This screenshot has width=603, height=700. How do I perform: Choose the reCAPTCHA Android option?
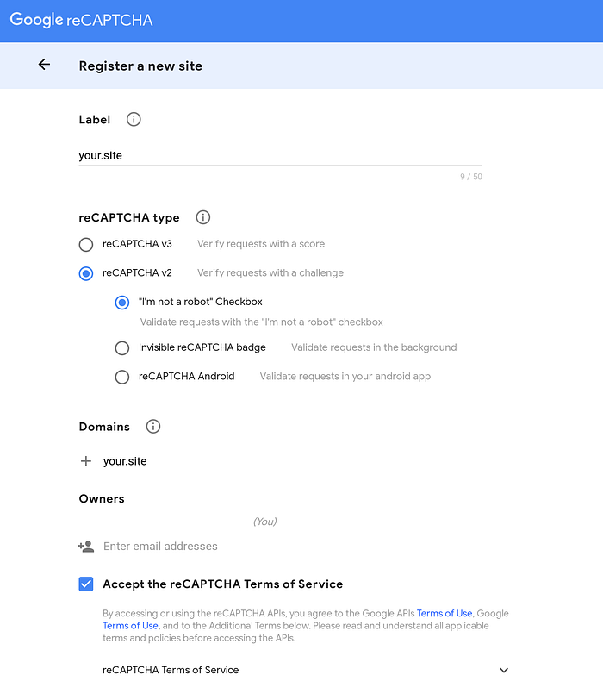122,377
